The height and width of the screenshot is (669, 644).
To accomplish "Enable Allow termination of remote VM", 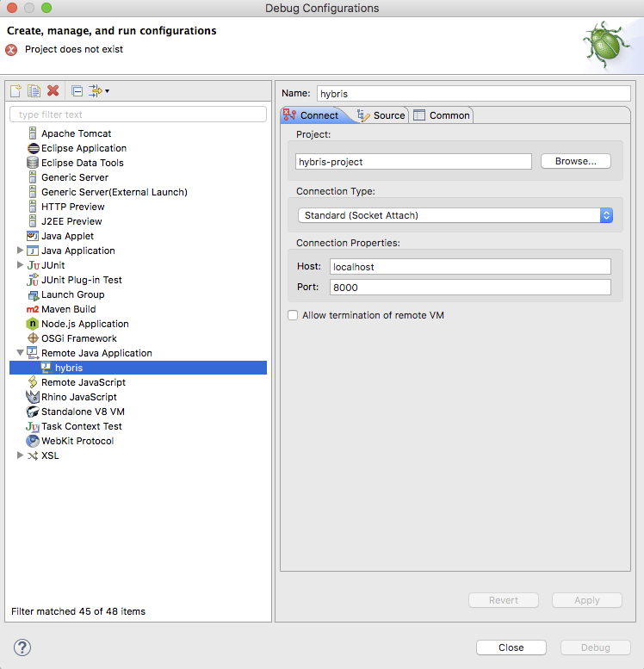I will coord(293,315).
